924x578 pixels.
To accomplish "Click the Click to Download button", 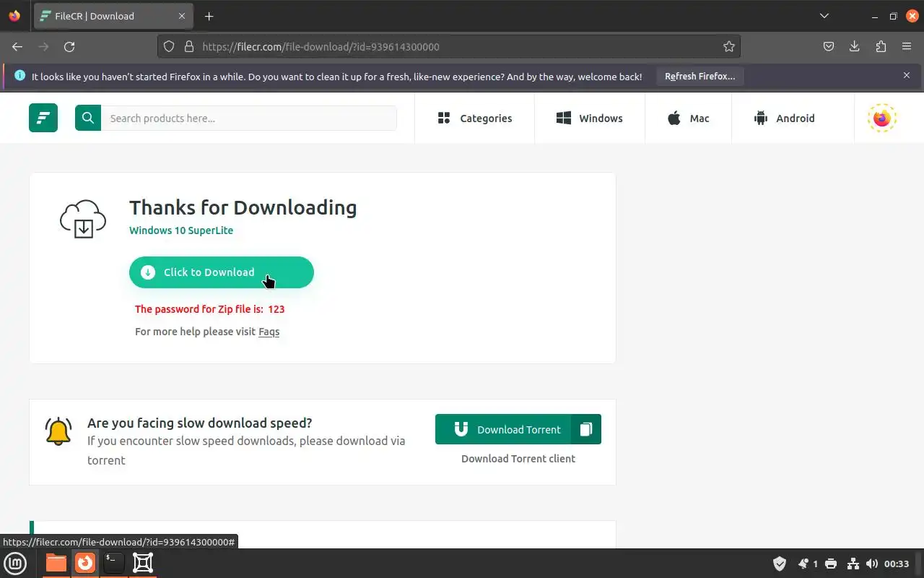I will pos(222,272).
